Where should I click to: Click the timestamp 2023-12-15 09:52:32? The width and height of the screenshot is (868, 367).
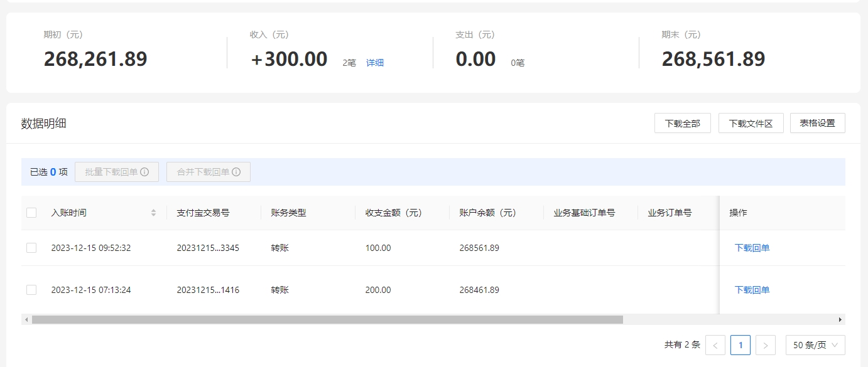pos(91,248)
